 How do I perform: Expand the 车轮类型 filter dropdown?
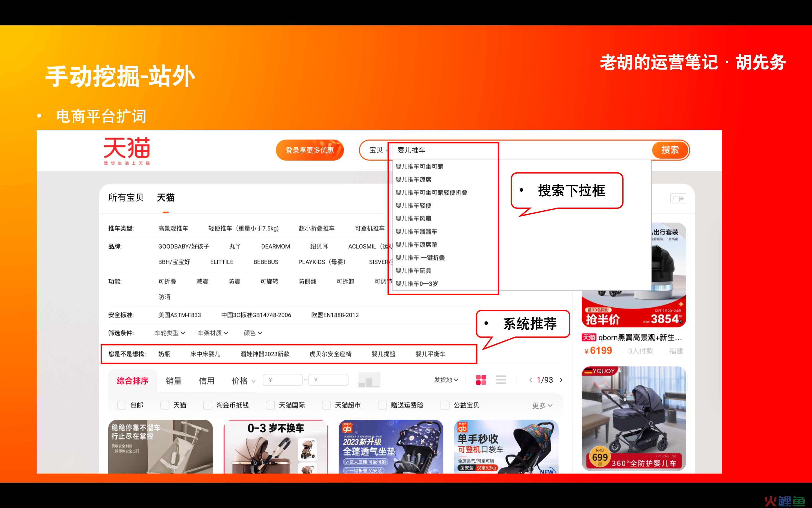click(x=170, y=333)
